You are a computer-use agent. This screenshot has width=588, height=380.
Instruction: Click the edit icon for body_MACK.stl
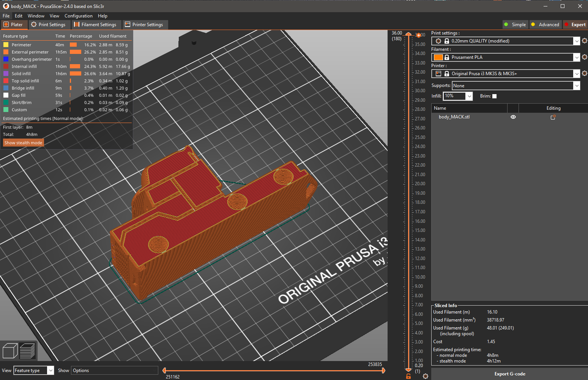(x=553, y=117)
